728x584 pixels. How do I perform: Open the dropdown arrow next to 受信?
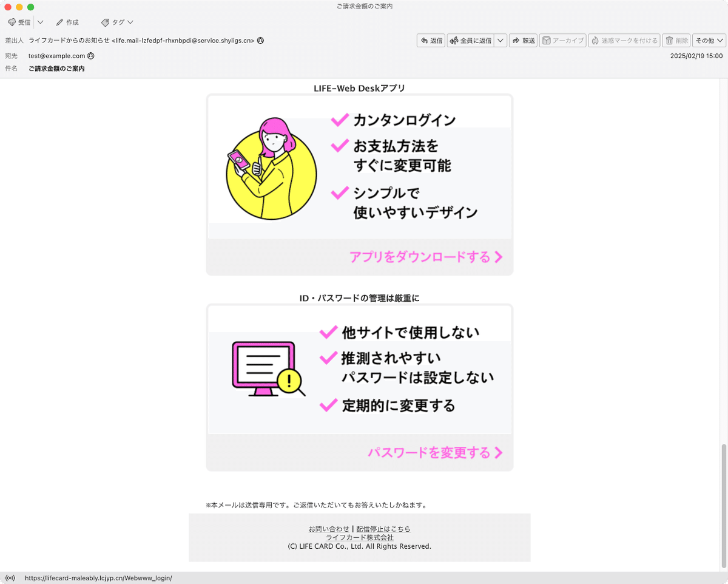[x=40, y=22]
